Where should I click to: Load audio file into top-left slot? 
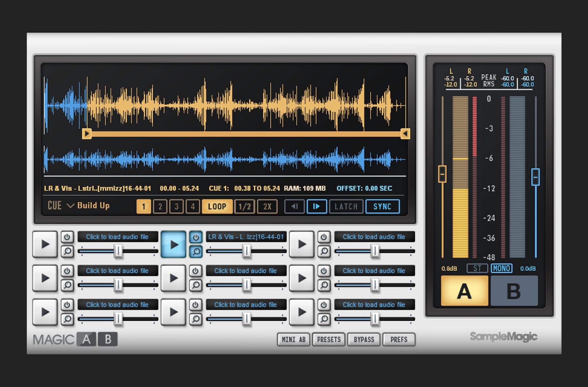pyautogui.click(x=118, y=237)
